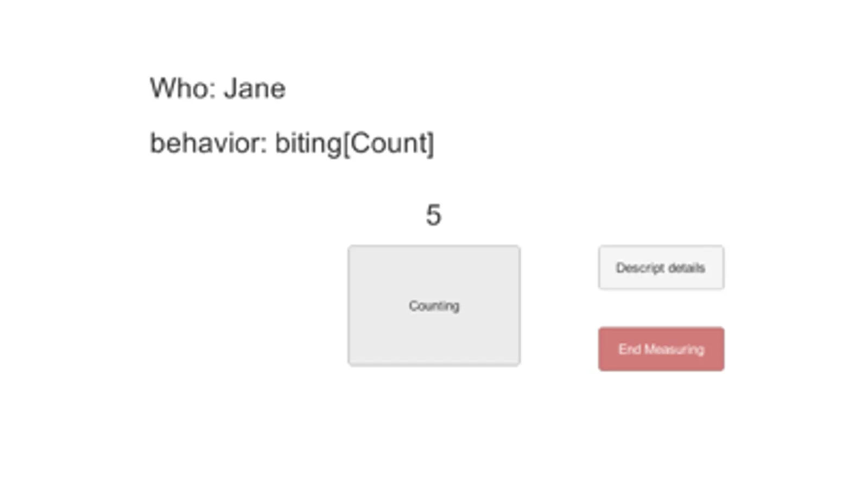Open the Descript details button

(661, 267)
